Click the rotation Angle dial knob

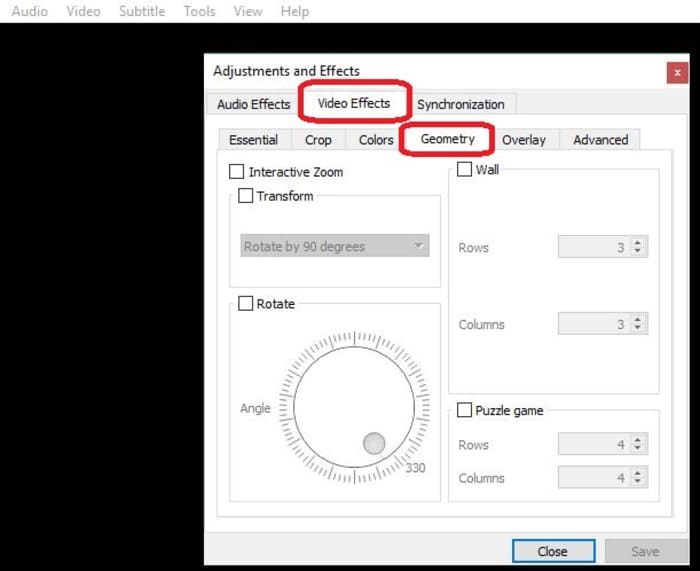pyautogui.click(x=374, y=443)
